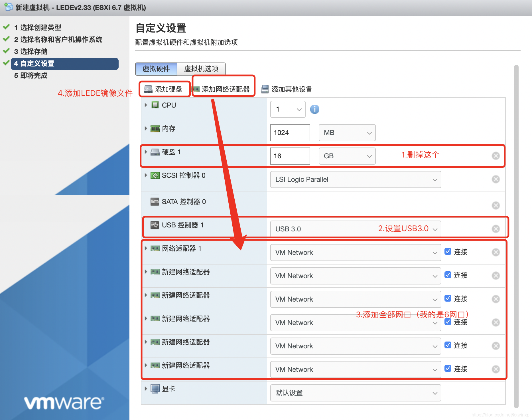
Task: Remove USB controller 1 with its delete icon
Action: click(496, 229)
